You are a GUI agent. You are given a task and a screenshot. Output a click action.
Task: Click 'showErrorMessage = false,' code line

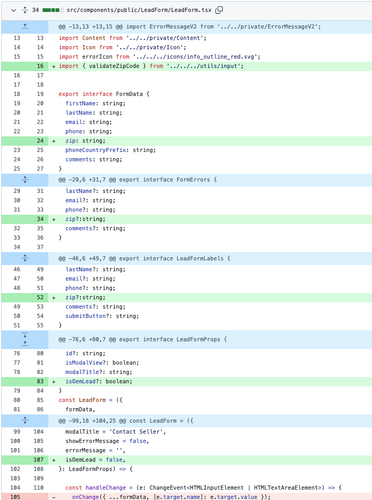pyautogui.click(x=107, y=441)
